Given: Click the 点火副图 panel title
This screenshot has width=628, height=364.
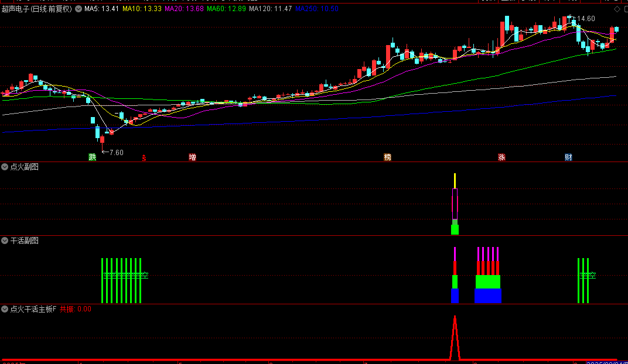Looking at the screenshot, I should [25, 167].
